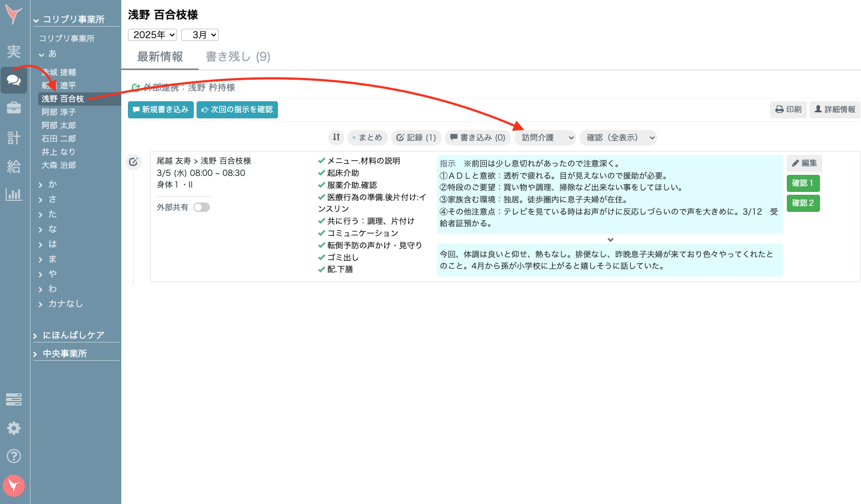Enable the まとめ filter

click(x=368, y=137)
